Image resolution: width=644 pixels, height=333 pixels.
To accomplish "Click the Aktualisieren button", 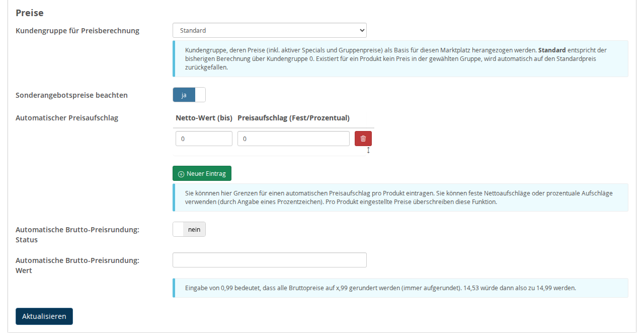I will (x=44, y=316).
